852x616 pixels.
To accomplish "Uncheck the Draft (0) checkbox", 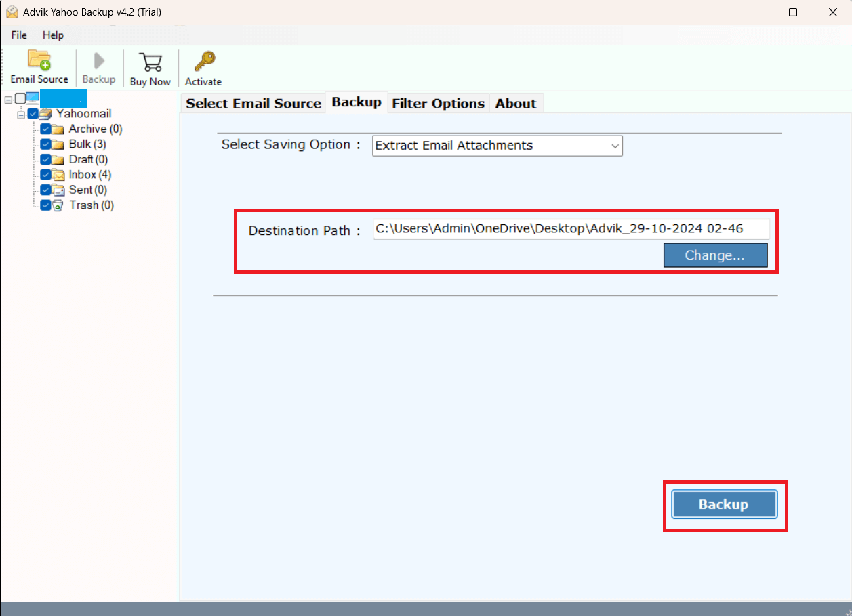I will [45, 159].
